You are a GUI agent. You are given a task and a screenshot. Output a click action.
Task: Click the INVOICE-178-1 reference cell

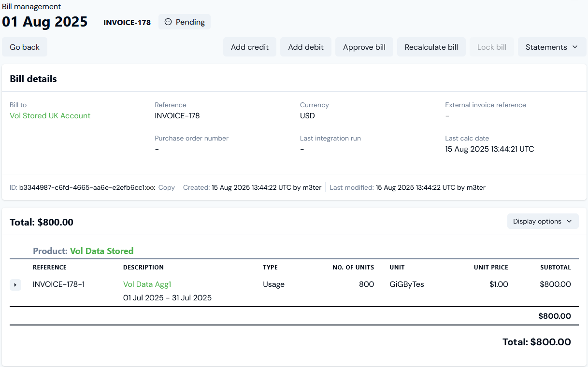click(x=59, y=284)
